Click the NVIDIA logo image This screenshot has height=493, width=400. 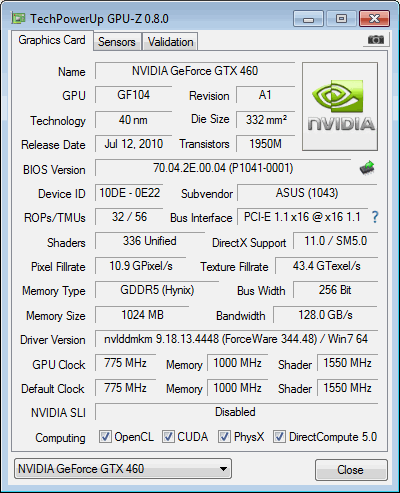tap(340, 106)
